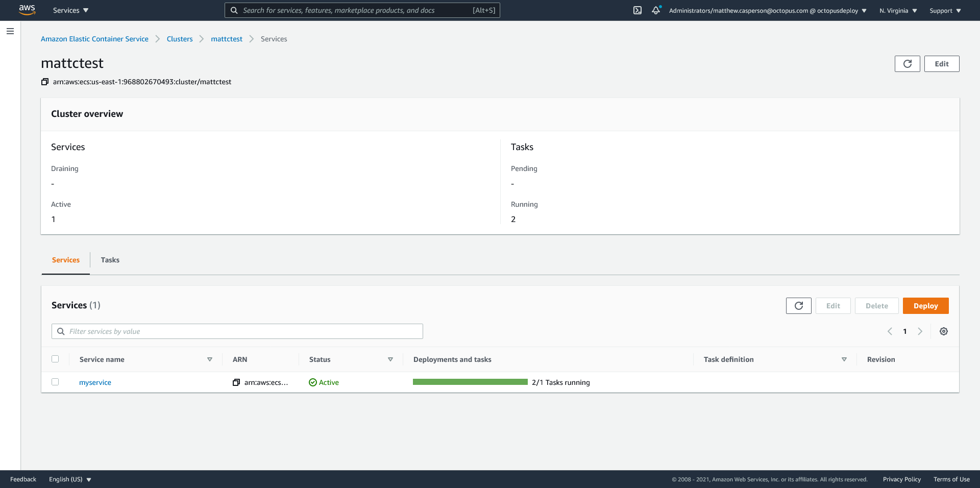Copy the cluster ARN with the copy icon
This screenshot has height=488, width=980.
point(45,82)
